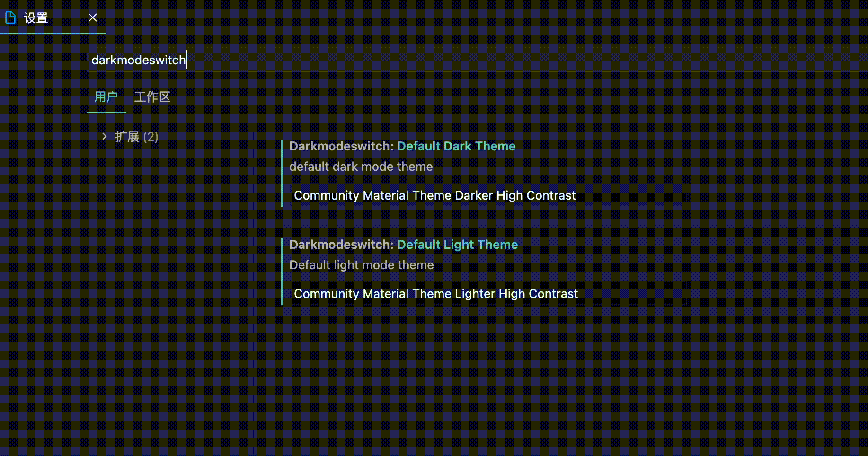The height and width of the screenshot is (456, 868).
Task: Expand the 扩展 (2) tree chevron
Action: coord(105,136)
